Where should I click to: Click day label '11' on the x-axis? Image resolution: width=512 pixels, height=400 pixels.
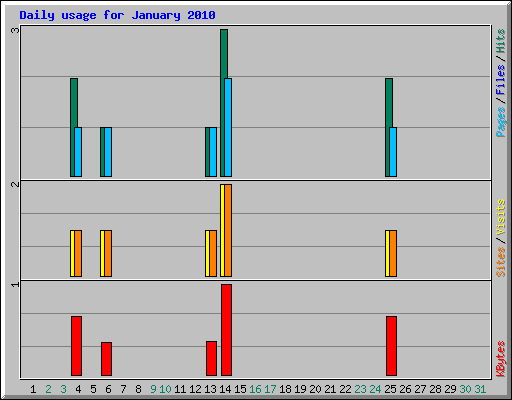point(180,389)
